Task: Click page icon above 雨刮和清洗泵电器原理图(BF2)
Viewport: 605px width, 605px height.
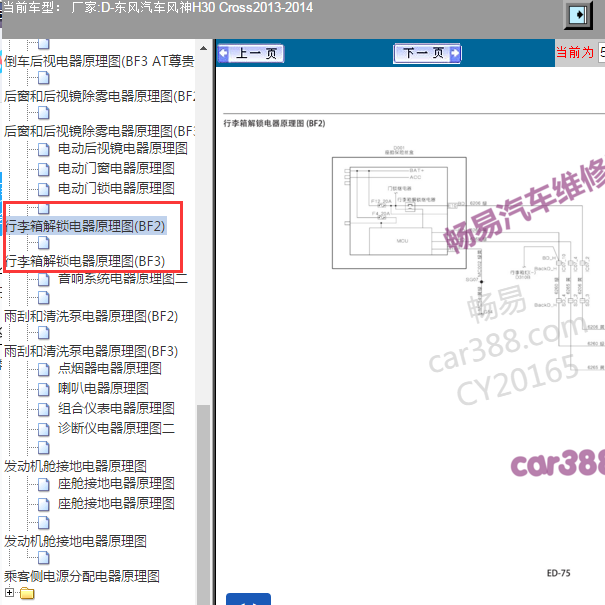Action: [44, 297]
